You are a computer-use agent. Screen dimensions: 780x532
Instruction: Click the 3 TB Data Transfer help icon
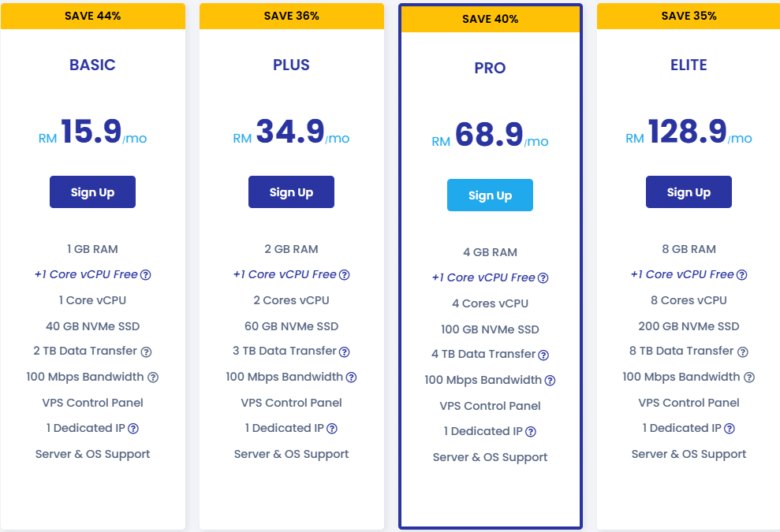tap(345, 351)
